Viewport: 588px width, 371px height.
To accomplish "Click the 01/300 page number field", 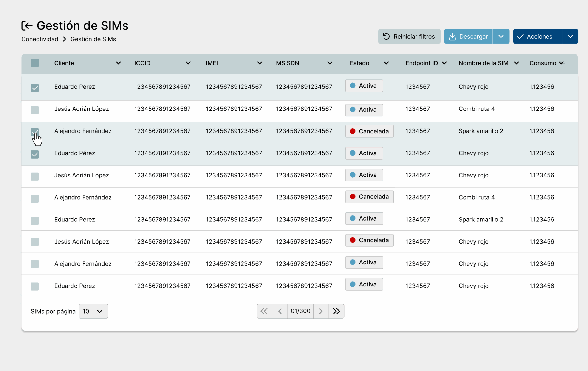I will click(x=300, y=311).
